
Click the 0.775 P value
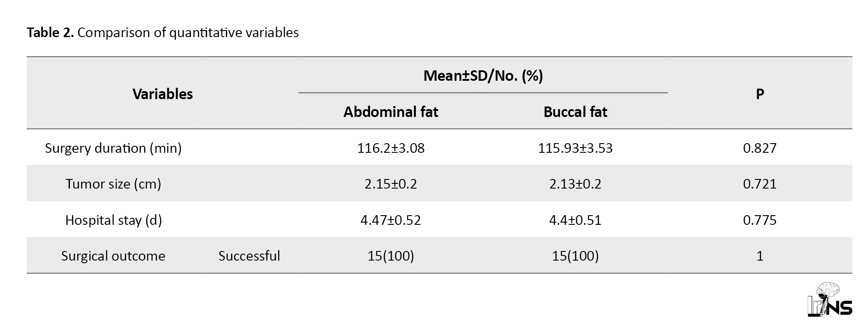coord(760,220)
